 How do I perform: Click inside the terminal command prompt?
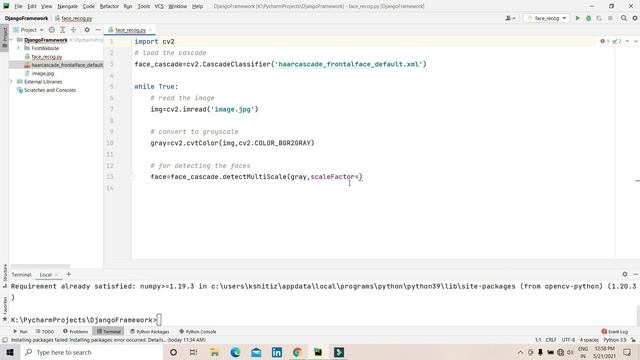tap(159, 320)
